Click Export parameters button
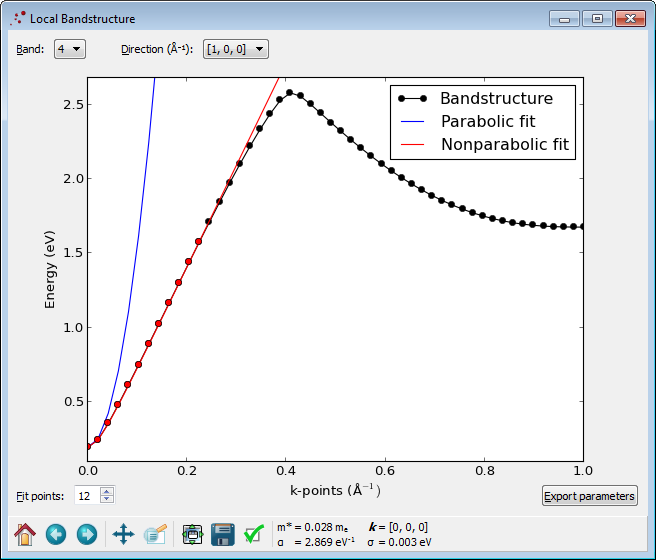The height and width of the screenshot is (560, 656). click(x=589, y=496)
